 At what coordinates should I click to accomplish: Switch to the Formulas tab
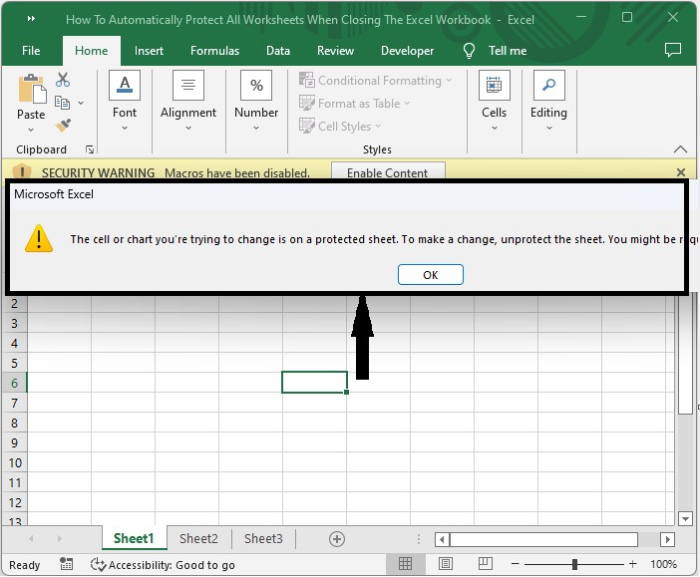click(215, 51)
